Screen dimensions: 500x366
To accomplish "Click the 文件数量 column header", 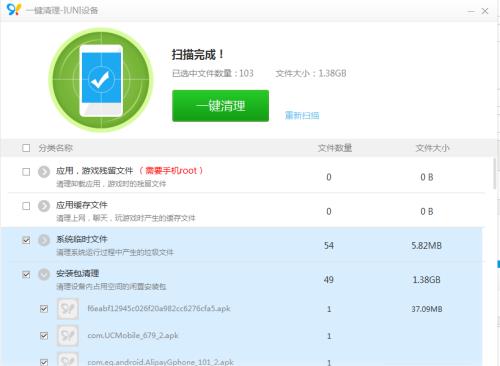I will pos(335,148).
